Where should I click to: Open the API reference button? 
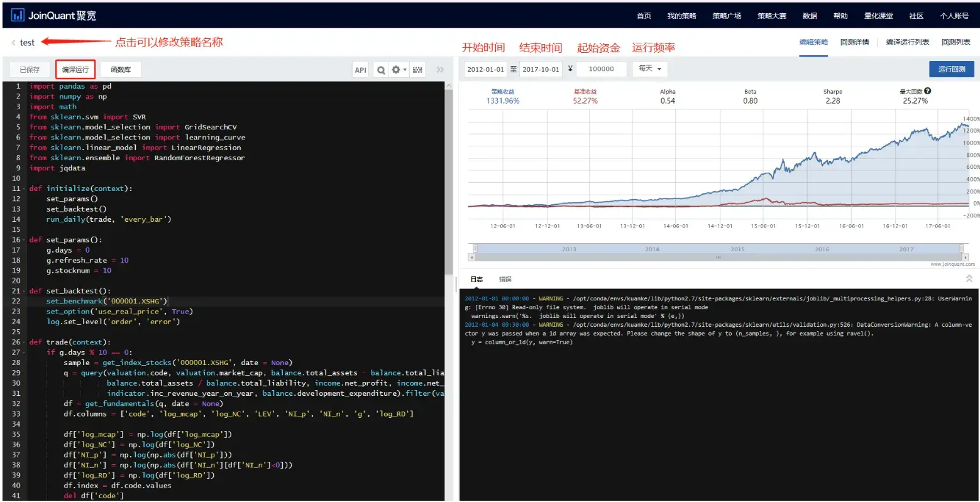click(360, 70)
